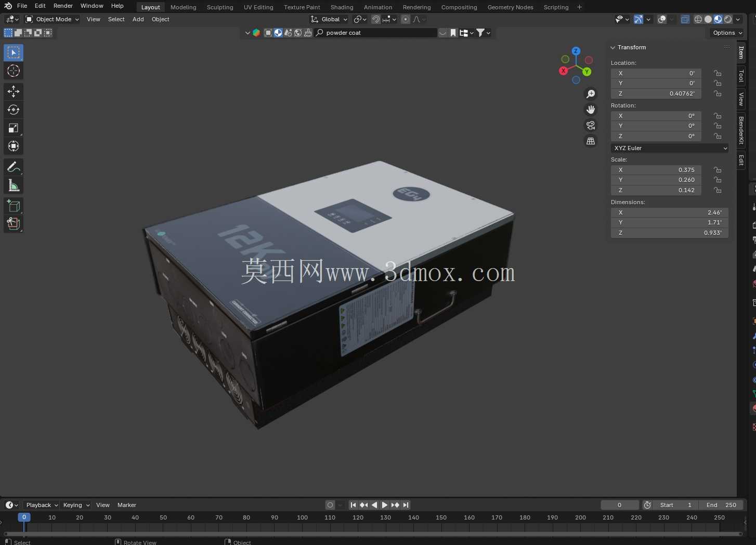The width and height of the screenshot is (756, 545).
Task: Open BlenderKit sidebar tab
Action: click(x=741, y=130)
